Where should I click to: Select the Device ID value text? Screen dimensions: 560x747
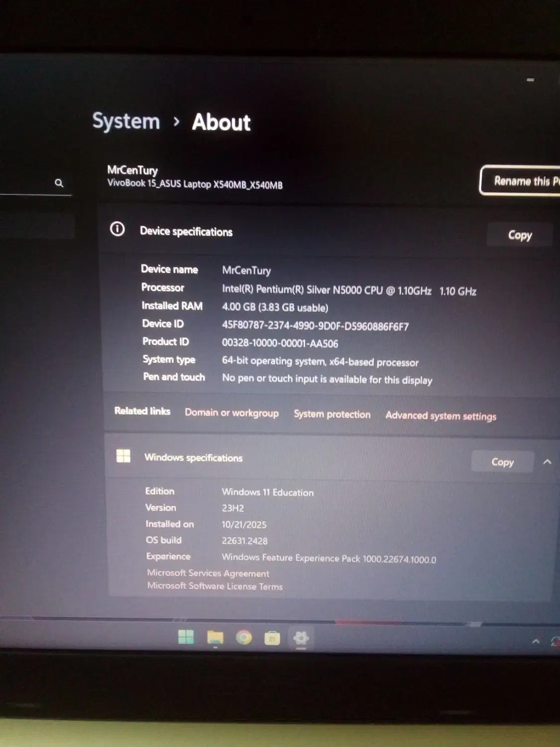(x=315, y=326)
